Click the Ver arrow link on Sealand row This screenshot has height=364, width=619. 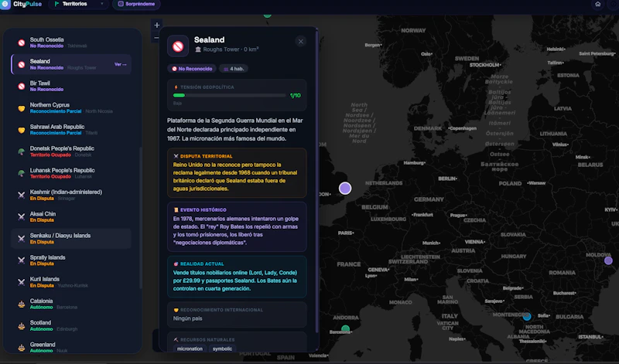[x=121, y=64]
